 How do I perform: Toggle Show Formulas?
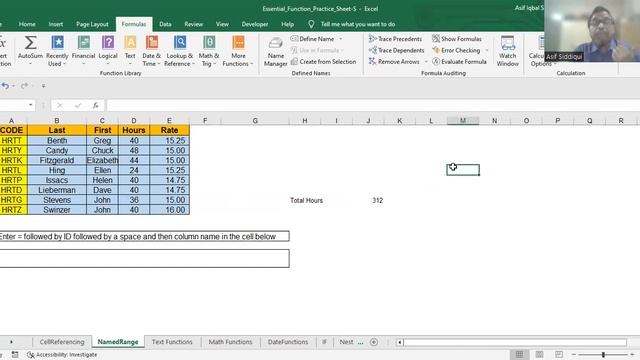pyautogui.click(x=457, y=39)
